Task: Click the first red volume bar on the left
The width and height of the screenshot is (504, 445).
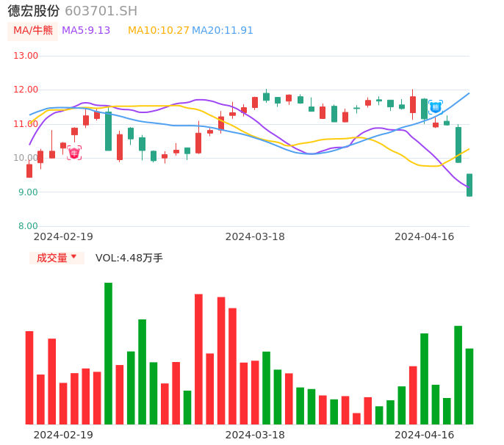Action: tap(29, 377)
